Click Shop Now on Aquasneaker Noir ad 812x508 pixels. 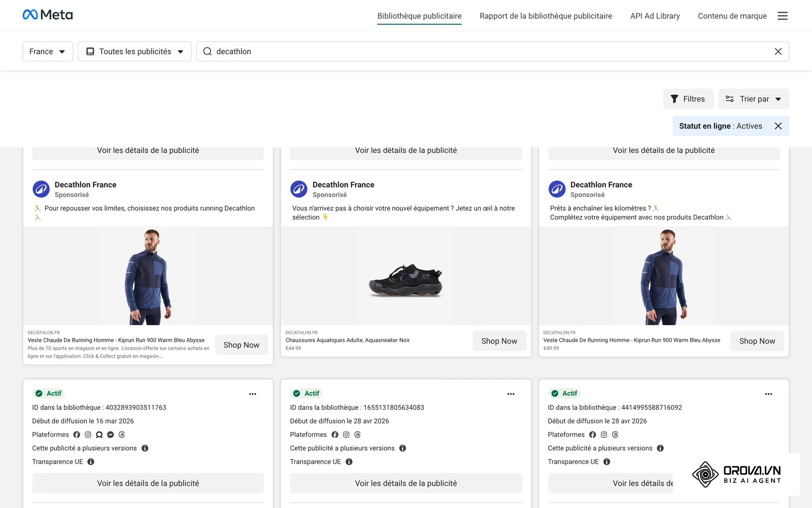click(499, 341)
